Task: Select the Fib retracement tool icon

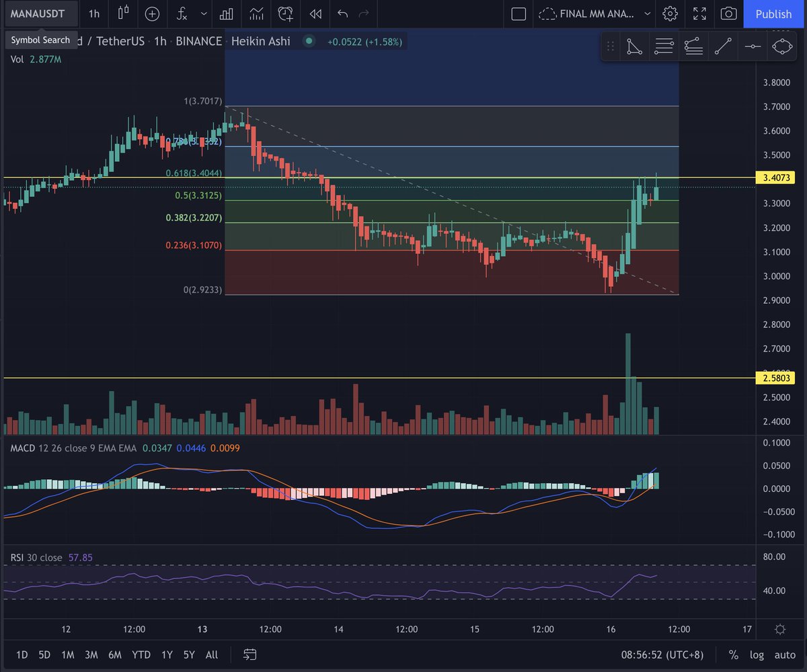Action: (x=664, y=46)
